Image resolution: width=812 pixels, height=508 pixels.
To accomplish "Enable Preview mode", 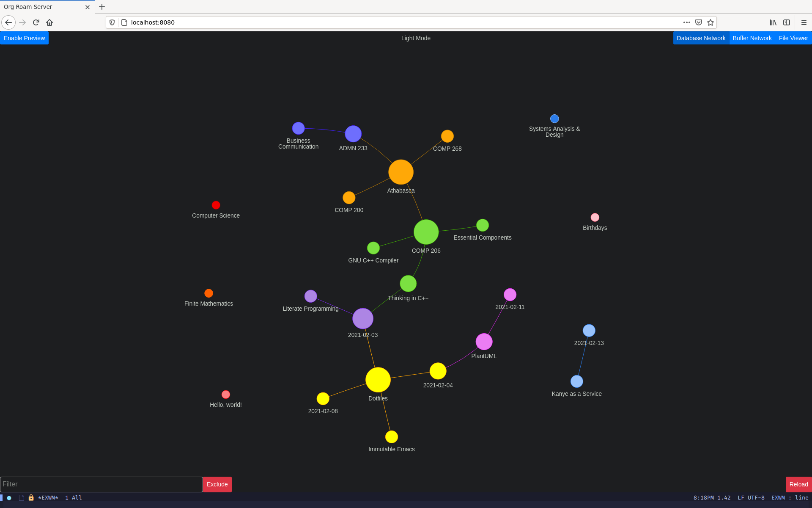I will coord(24,38).
